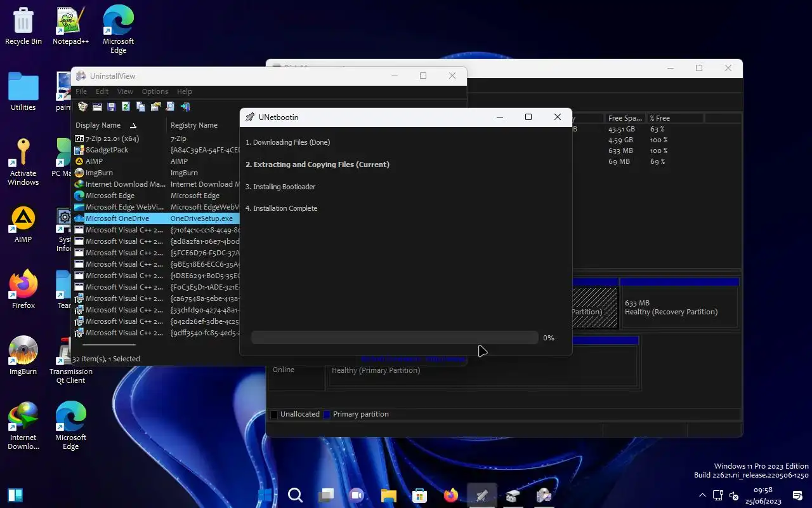This screenshot has width=812, height=508.
Task: Select the 8GadgetPack entry icon in UninstallView
Action: click(79, 150)
